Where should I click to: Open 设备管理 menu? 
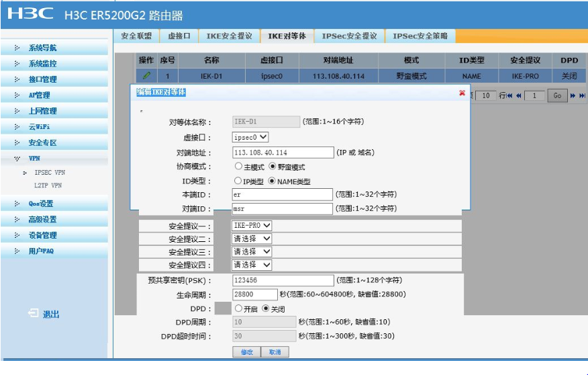(43, 235)
